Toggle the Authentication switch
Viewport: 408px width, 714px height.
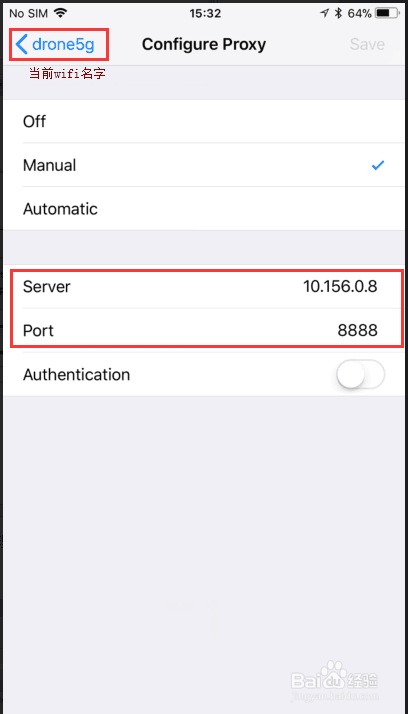coord(360,375)
